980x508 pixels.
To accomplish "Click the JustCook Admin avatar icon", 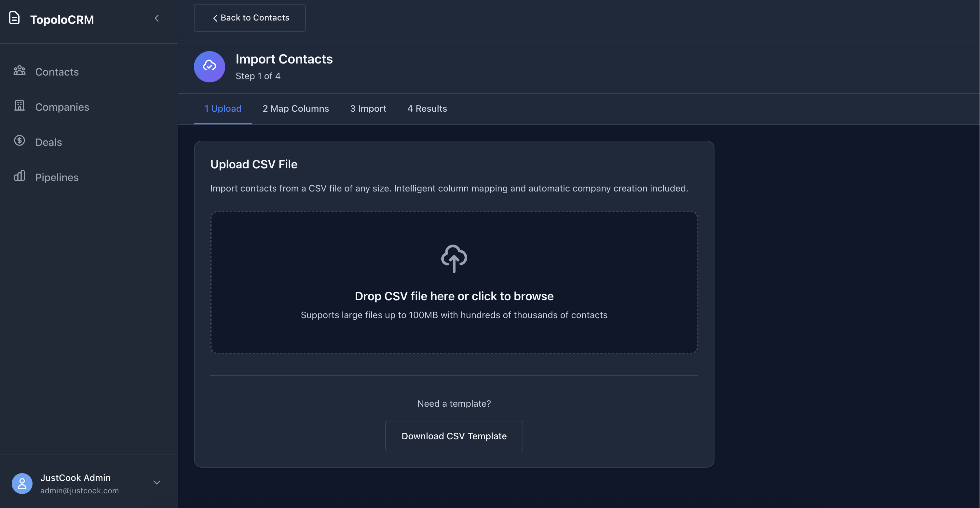I will 22,483.
